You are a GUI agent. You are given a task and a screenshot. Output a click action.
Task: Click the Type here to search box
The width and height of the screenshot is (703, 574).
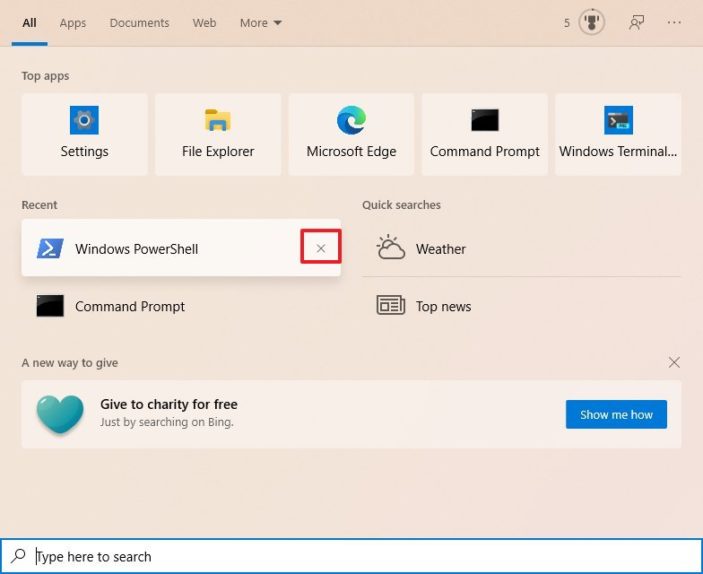tap(351, 556)
